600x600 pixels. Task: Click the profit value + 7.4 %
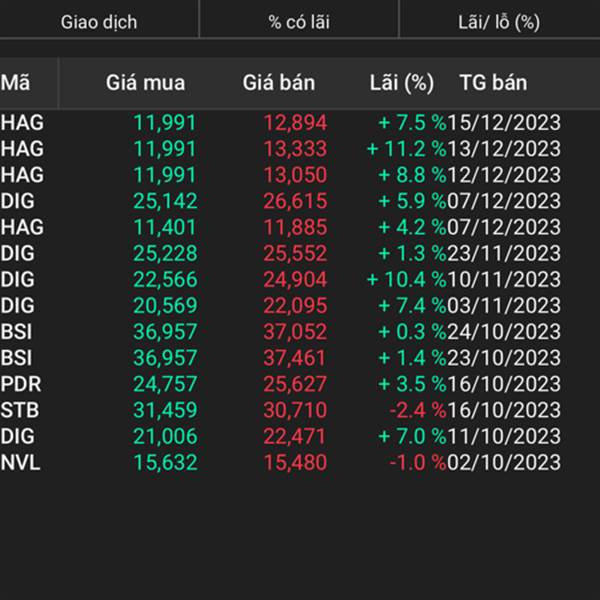412,305
